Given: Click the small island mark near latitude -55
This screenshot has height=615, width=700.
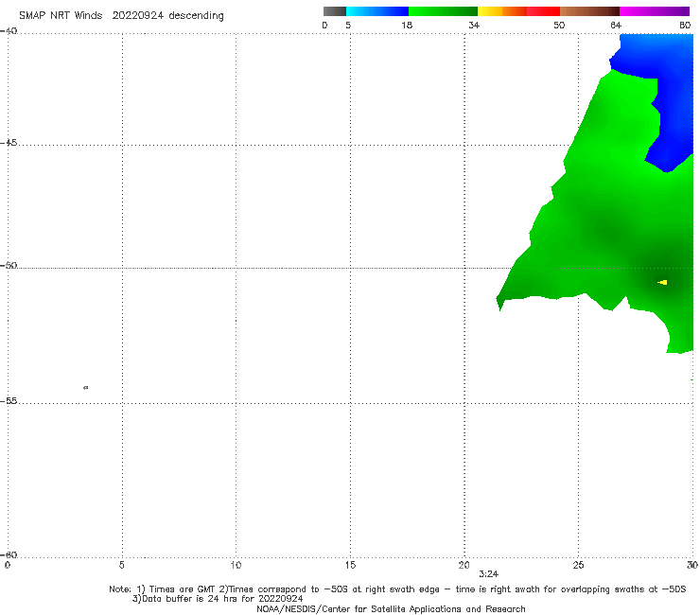Looking at the screenshot, I should click(86, 387).
